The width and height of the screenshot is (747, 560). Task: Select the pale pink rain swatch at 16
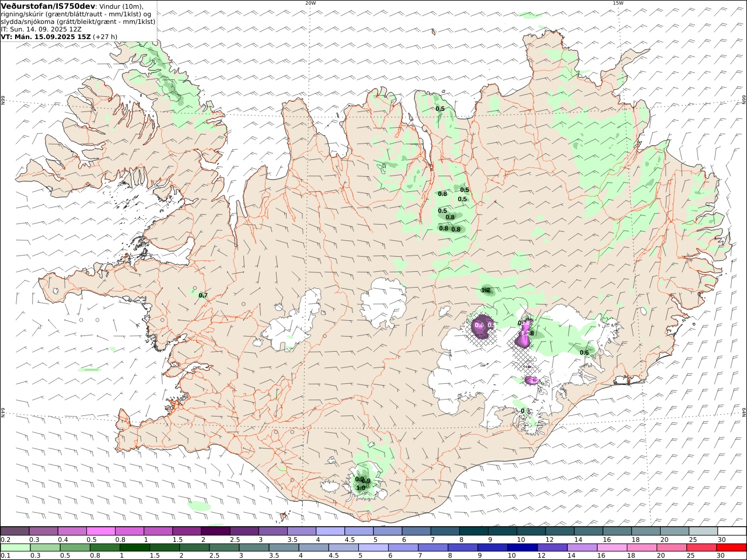click(x=612, y=547)
